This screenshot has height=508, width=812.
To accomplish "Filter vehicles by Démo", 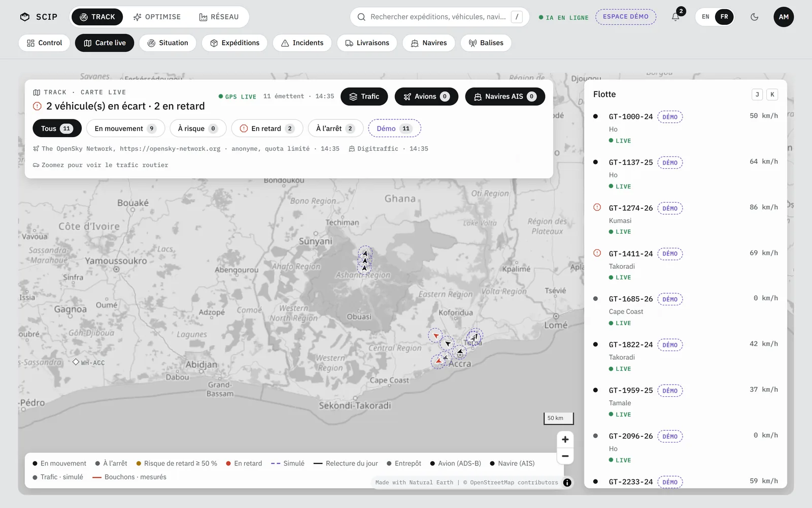I will click(x=395, y=129).
